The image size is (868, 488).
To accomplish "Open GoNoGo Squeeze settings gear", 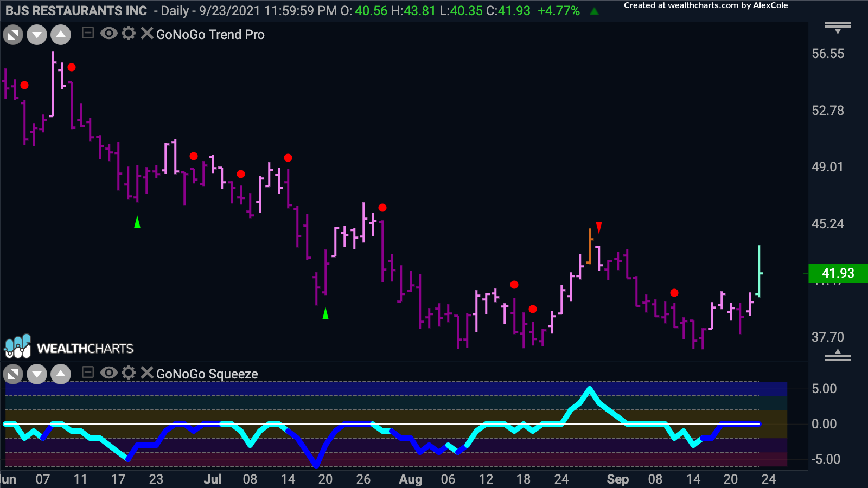I will click(129, 373).
